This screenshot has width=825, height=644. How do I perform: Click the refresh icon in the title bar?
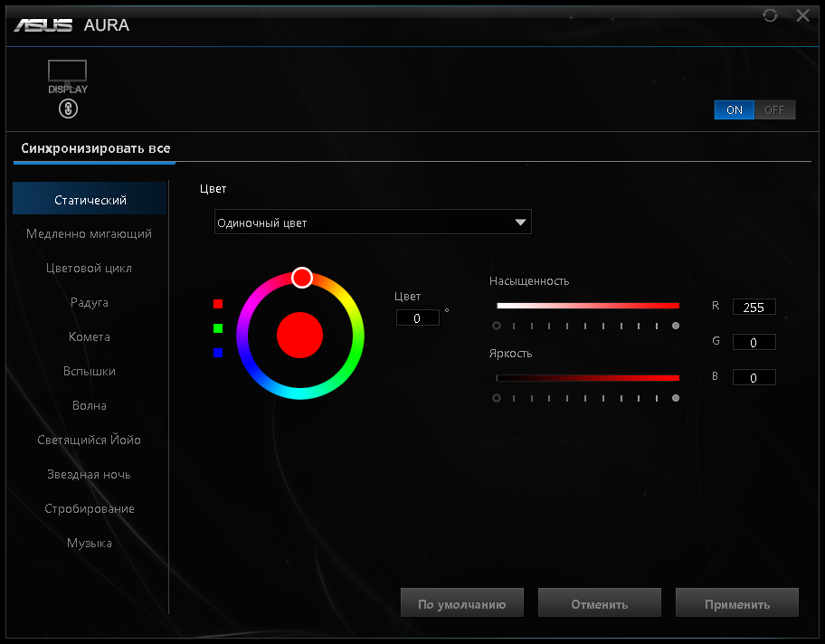770,15
